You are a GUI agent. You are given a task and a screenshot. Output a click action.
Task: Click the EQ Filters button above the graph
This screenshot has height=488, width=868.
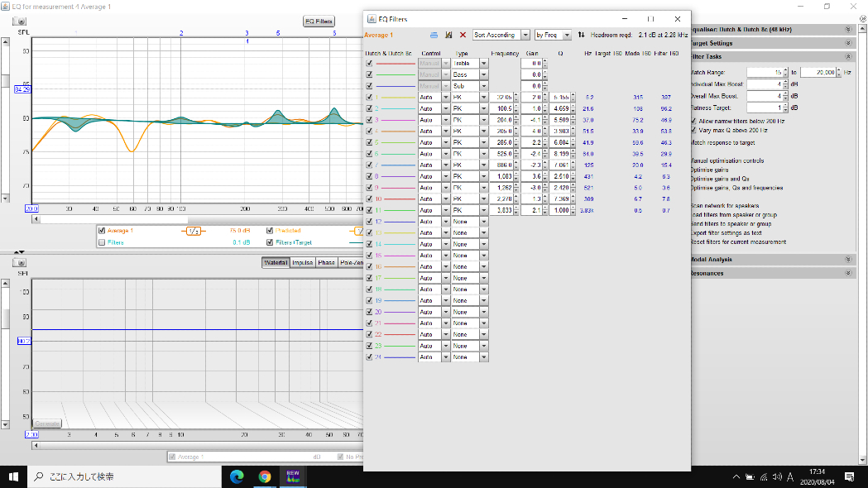(x=319, y=21)
